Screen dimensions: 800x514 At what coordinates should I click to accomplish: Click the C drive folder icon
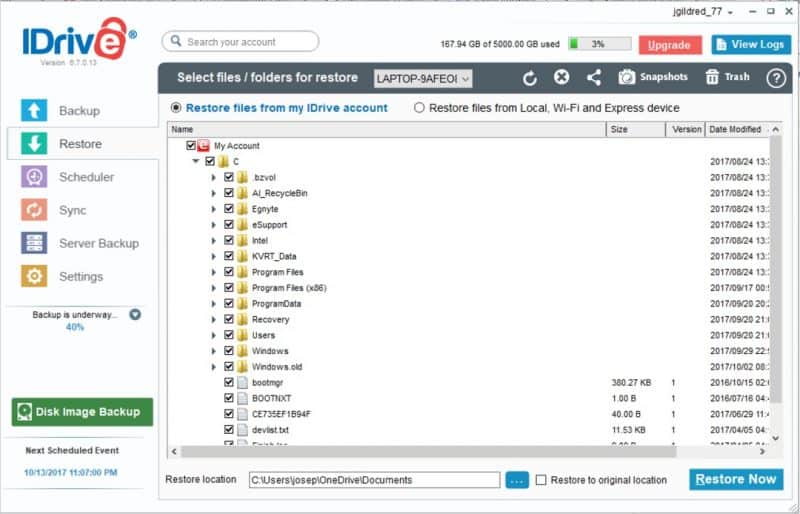[x=223, y=161]
